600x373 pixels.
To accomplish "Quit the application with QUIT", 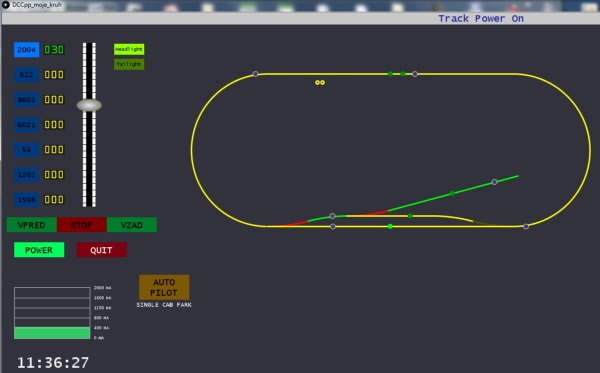I will point(101,250).
